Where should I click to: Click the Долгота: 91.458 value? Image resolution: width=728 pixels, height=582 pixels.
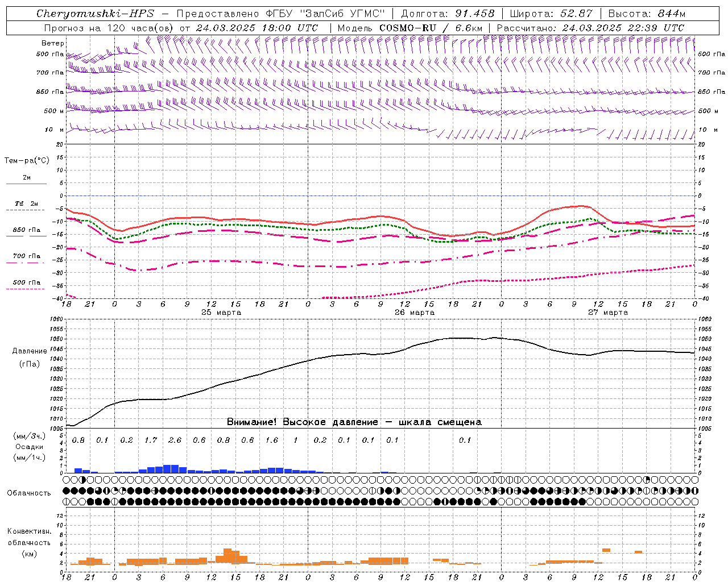448,14
